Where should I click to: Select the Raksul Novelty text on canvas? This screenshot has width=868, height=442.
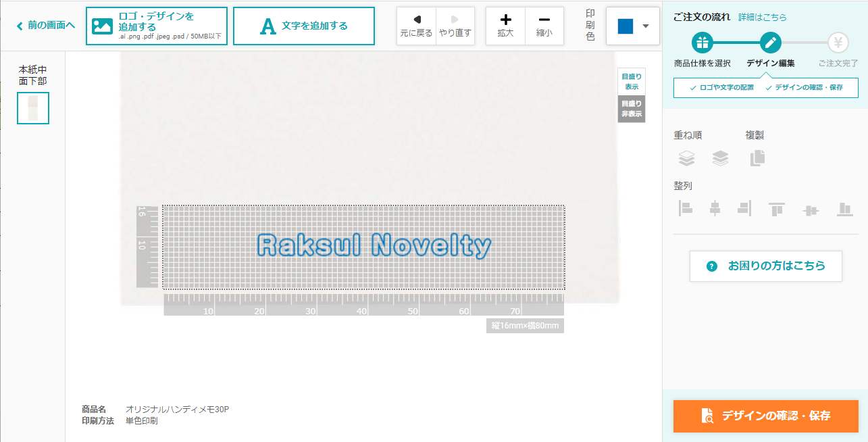pyautogui.click(x=374, y=246)
